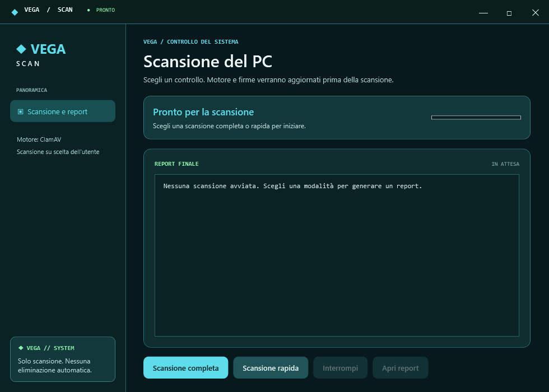Click the 'Pronto per la scansione' title
The height and width of the screenshot is (392, 549).
click(203, 112)
